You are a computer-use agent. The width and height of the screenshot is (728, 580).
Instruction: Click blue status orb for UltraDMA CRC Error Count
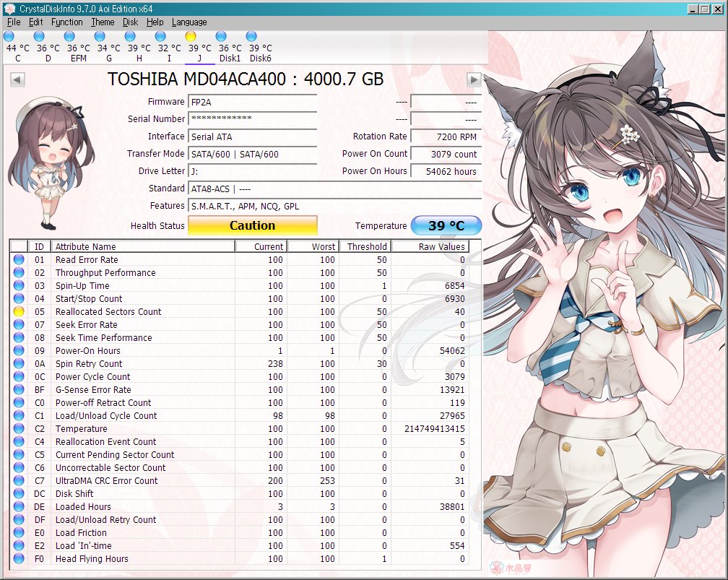(19, 480)
